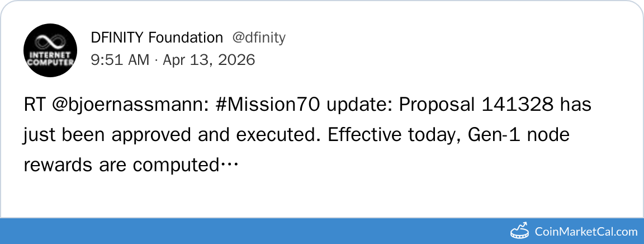Click the infinity symbol in the avatar

[50, 41]
